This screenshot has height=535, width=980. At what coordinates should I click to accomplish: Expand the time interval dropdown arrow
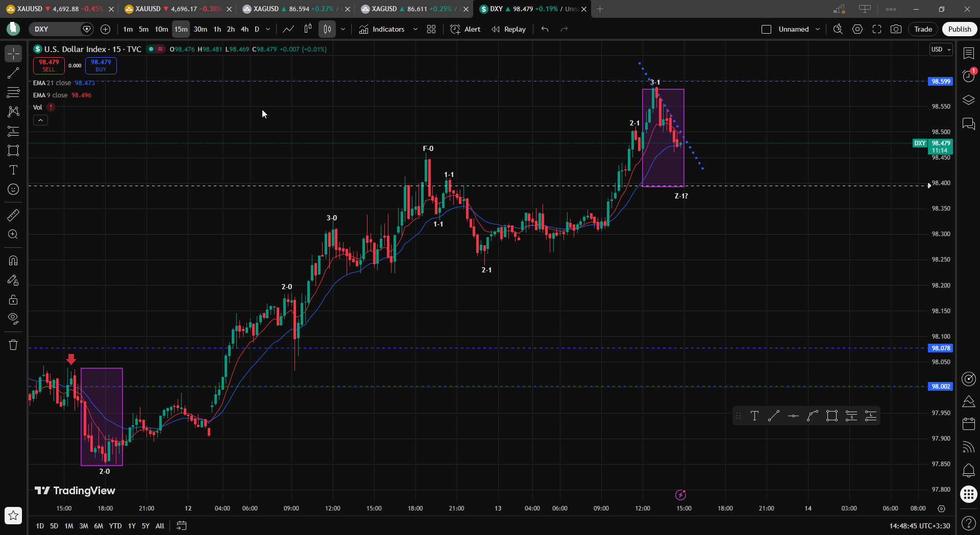[x=268, y=29]
